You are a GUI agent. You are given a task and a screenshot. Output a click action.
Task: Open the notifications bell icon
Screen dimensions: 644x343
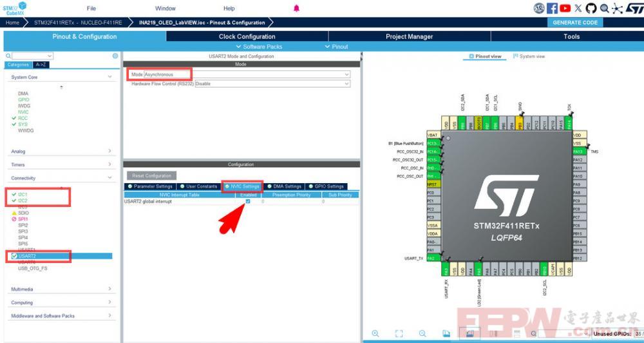[x=296, y=8]
